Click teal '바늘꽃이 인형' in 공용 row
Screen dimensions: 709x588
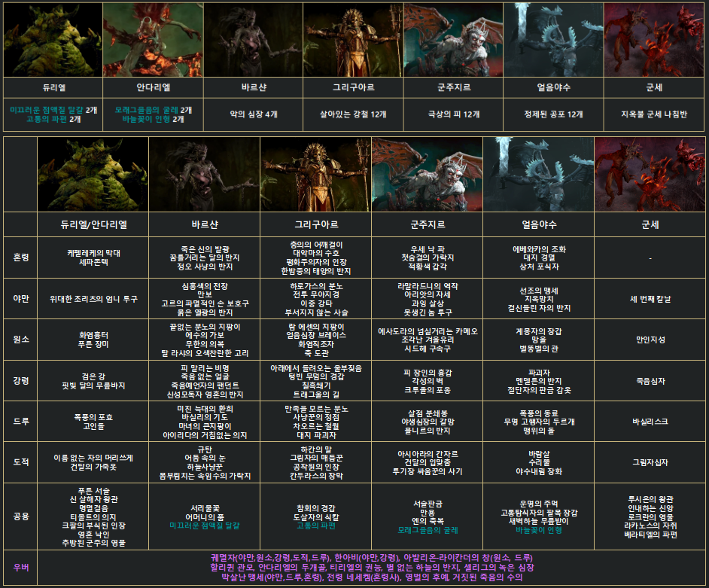click(x=539, y=530)
